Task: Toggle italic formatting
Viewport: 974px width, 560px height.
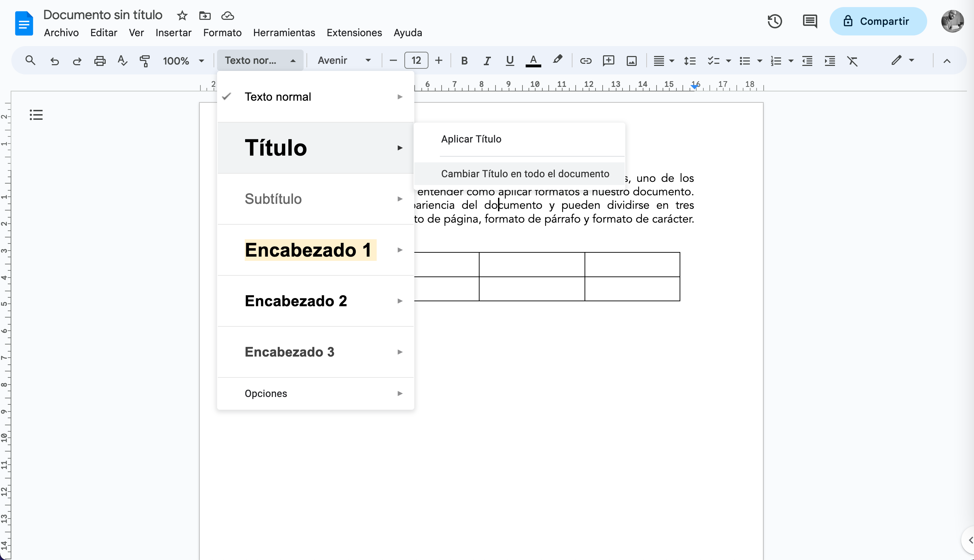Action: pyautogui.click(x=487, y=60)
